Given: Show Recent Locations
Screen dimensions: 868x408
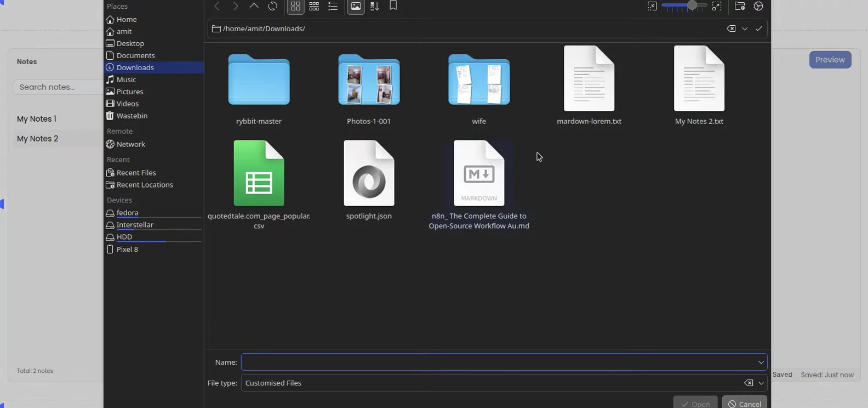Looking at the screenshot, I should (x=153, y=185).
